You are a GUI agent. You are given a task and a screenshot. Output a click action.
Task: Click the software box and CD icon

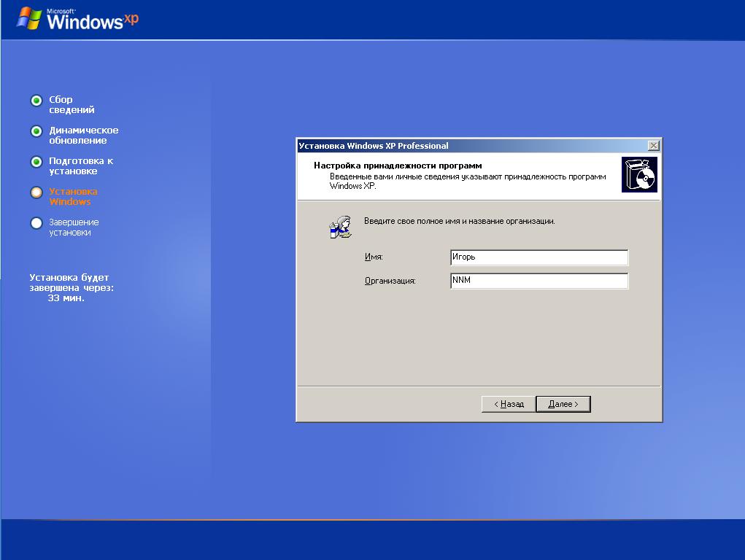[639, 175]
